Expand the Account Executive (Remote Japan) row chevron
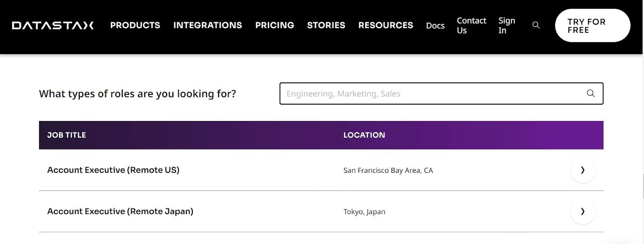Screen dimensions: 644x244 pos(582,211)
